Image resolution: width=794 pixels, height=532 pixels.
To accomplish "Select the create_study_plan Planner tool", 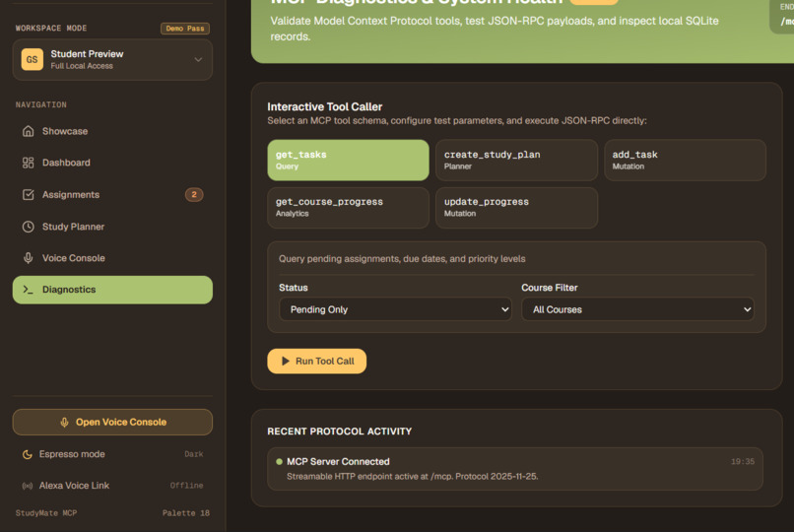I will pyautogui.click(x=516, y=160).
